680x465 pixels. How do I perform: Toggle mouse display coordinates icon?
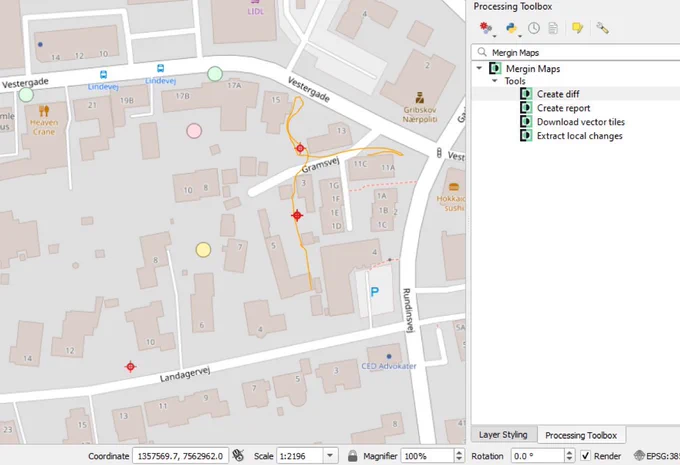[x=238, y=455]
